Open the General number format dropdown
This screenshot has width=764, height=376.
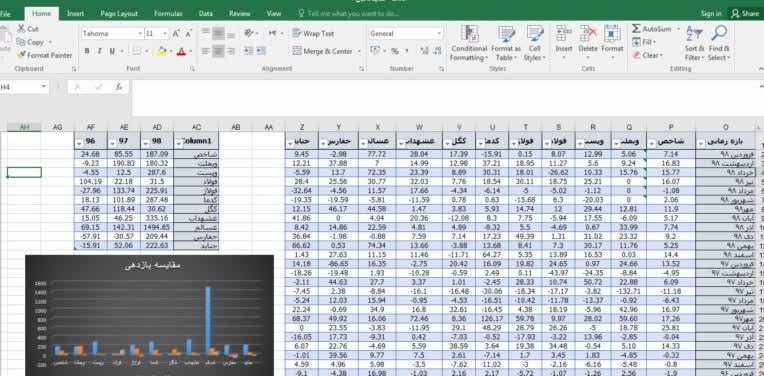(x=439, y=34)
